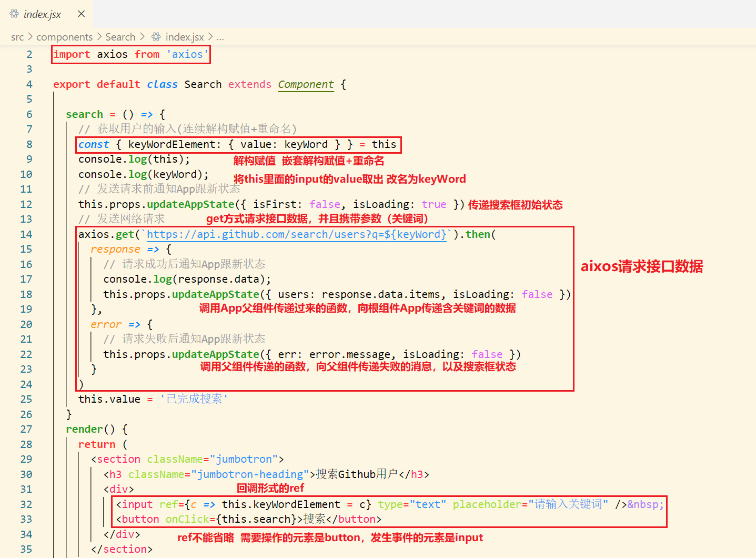Click the search arrow function on line 6
Viewport: 756px width, 558px height.
(84, 114)
